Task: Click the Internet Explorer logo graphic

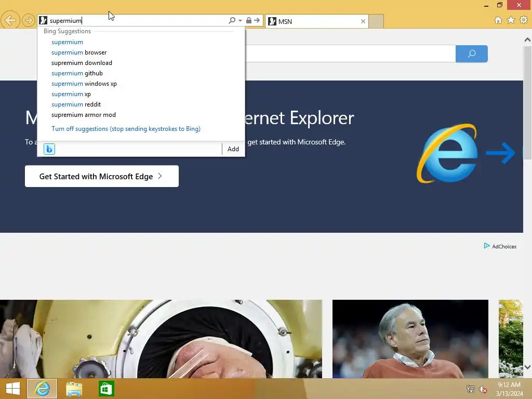Action: [x=447, y=153]
